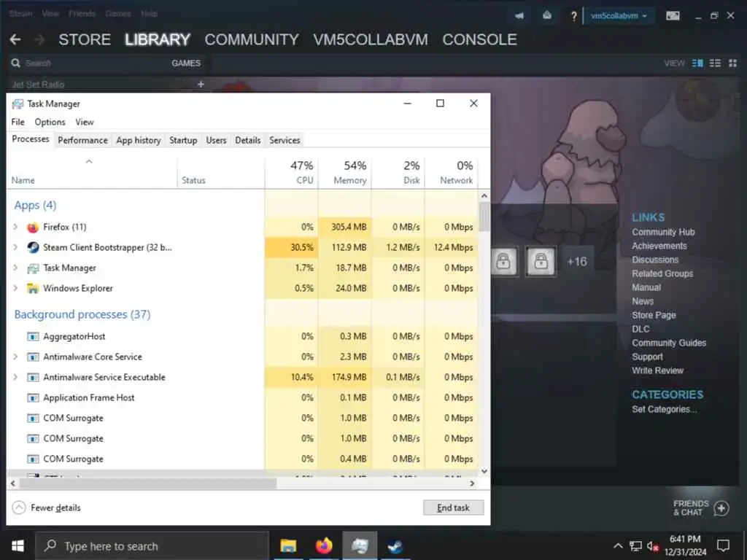Viewport: 747px width, 560px height.
Task: Toggle Steam Big Picture mode icon
Action: tap(673, 16)
